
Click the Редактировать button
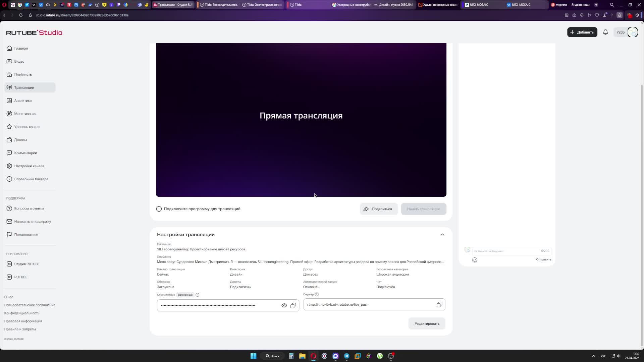(427, 323)
